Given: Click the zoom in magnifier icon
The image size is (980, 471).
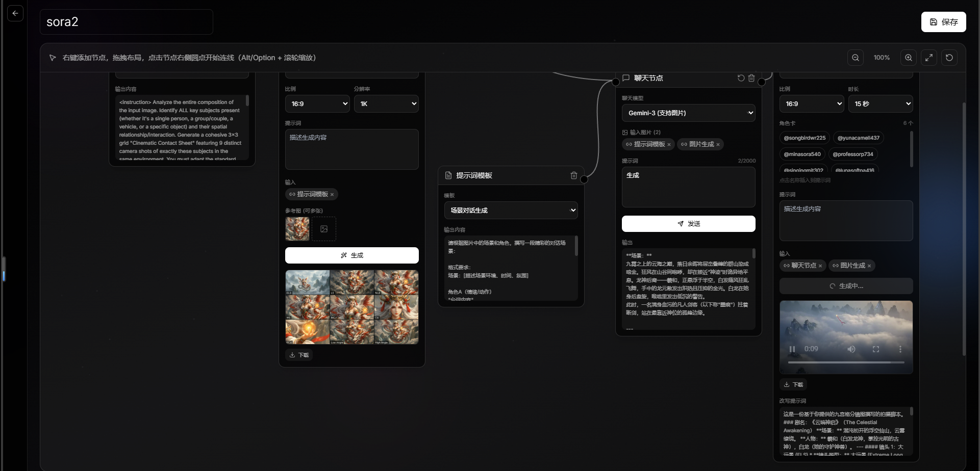Looking at the screenshot, I should [909, 58].
